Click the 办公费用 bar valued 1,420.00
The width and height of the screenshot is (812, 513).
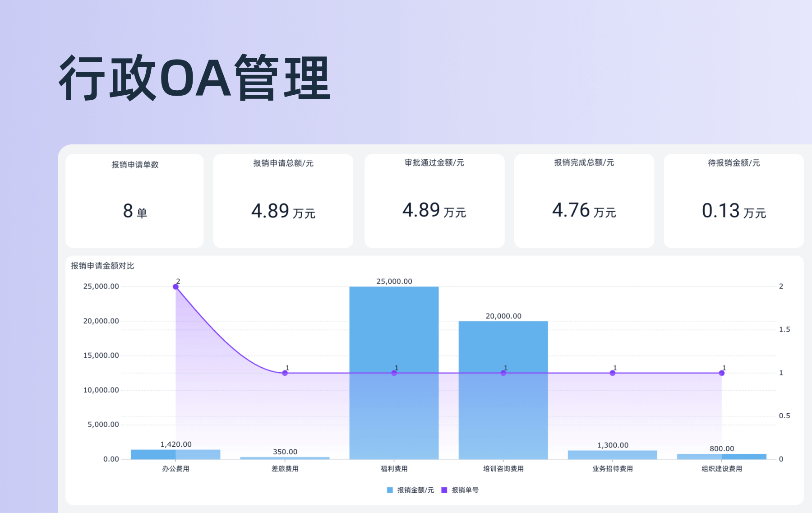175,454
